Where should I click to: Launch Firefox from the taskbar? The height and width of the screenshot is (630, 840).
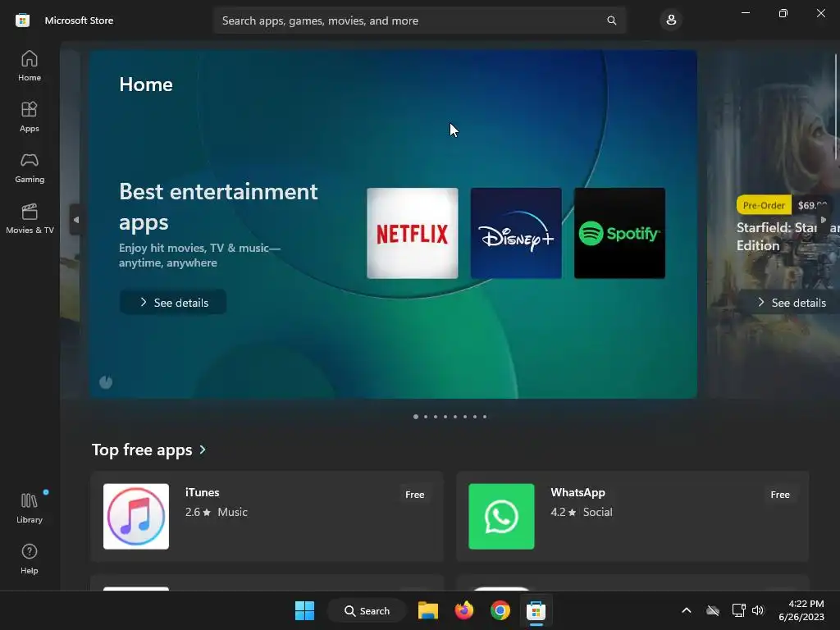click(464, 610)
